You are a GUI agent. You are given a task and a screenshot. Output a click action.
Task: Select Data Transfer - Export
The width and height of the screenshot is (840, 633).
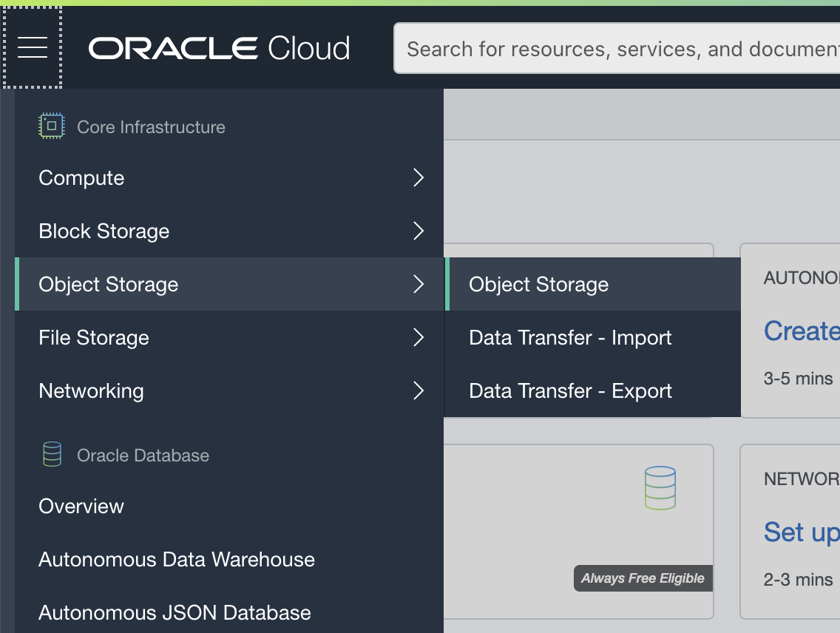[569, 390]
